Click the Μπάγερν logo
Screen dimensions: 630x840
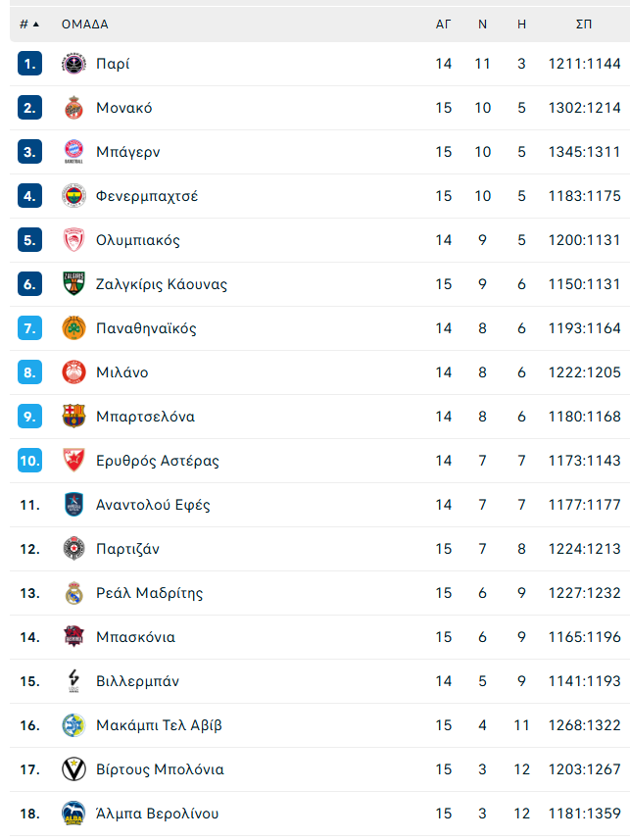pyautogui.click(x=73, y=151)
